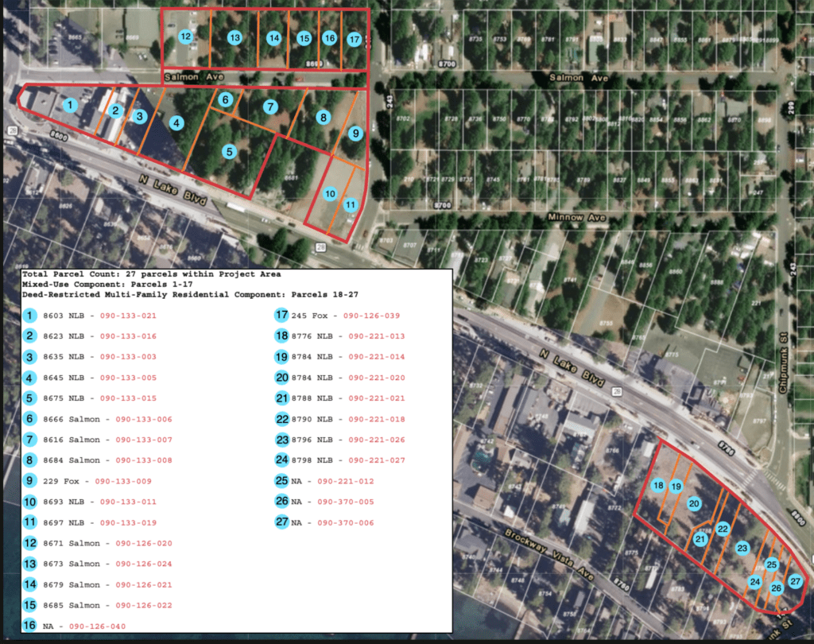This screenshot has height=644, width=814.
Task: Click legend bullet number 9 for 229 Fox
Action: (x=31, y=481)
